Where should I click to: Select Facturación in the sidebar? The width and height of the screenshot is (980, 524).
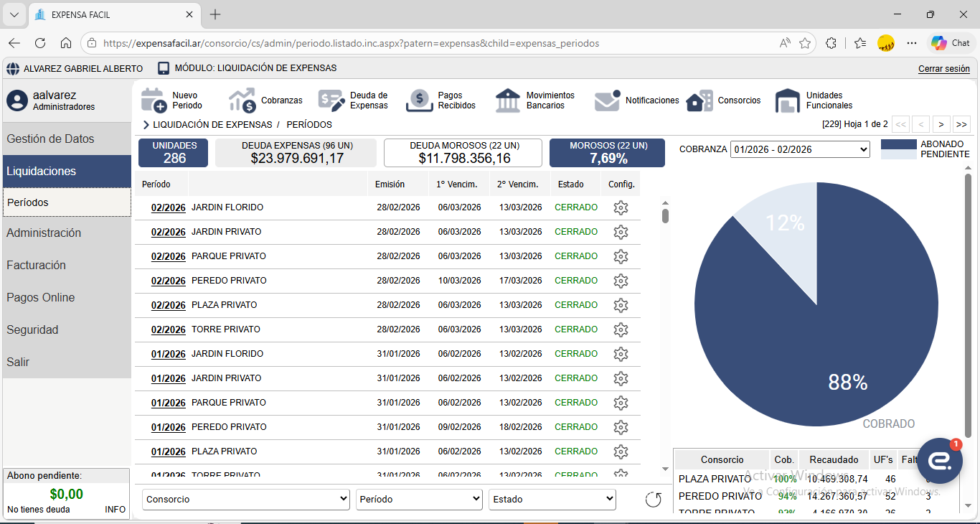[66, 265]
